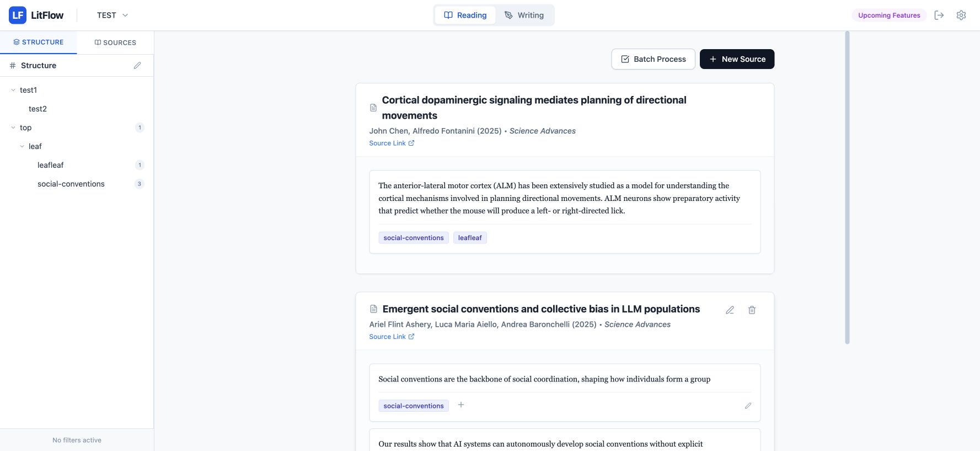
Task: Click the Cortical dopaminergic signaling title
Action: coord(534,108)
